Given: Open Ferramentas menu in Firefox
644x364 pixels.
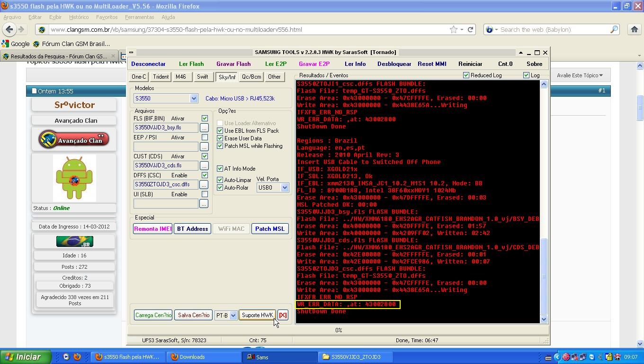Looking at the screenshot, I should (x=139, y=17).
